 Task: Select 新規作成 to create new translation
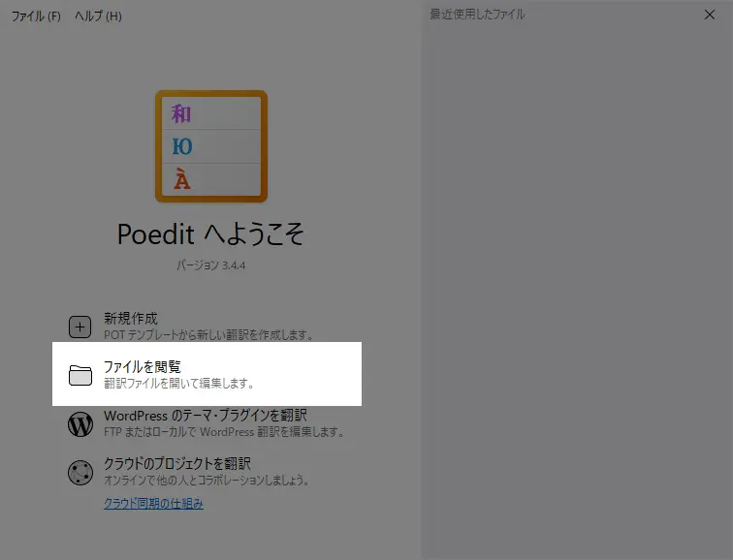pos(131,319)
